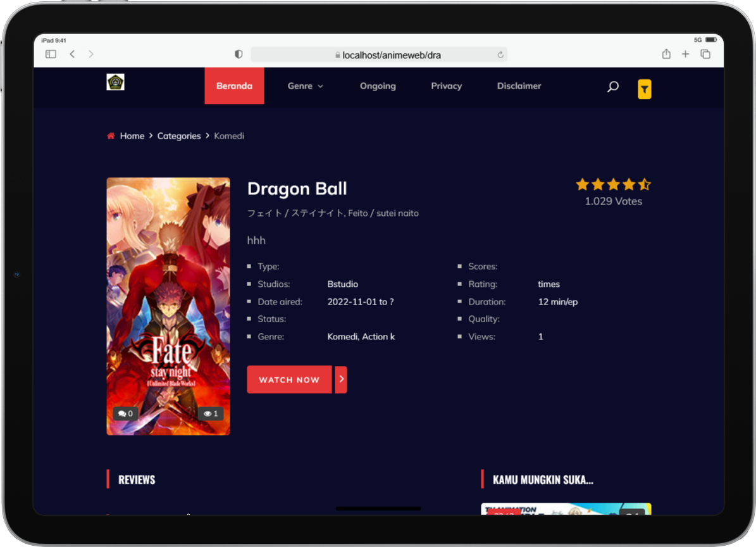The width and height of the screenshot is (756, 547).
Task: Go to Home breadcrumb link
Action: (x=132, y=136)
